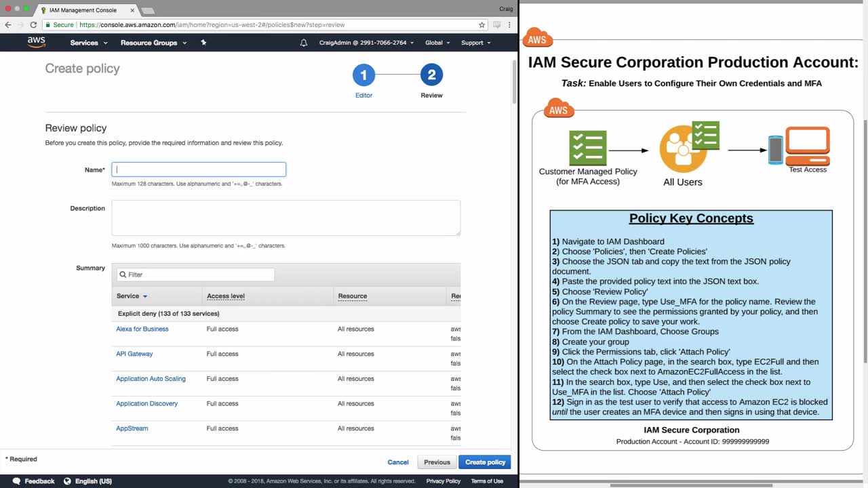Click the "Policy Key Concepts" heading in the document
Image resolution: width=868 pixels, height=488 pixels.
click(x=691, y=218)
